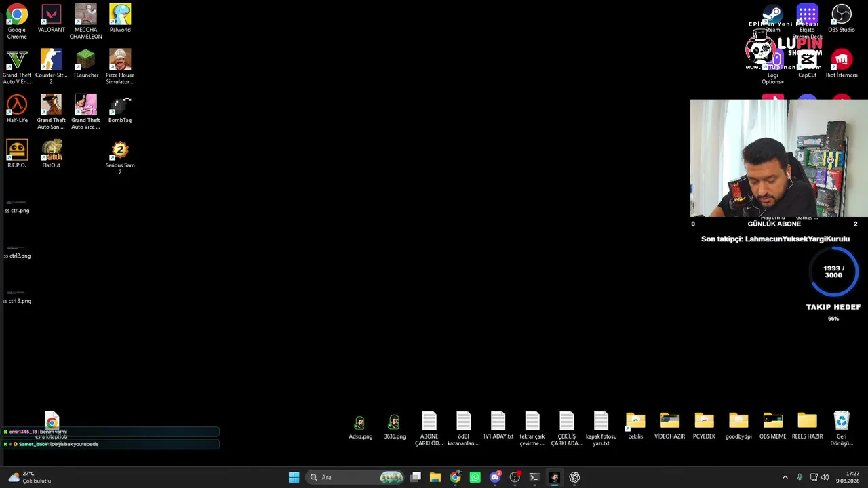Open Discord from the taskbar
The width and height of the screenshot is (868, 488).
click(495, 477)
